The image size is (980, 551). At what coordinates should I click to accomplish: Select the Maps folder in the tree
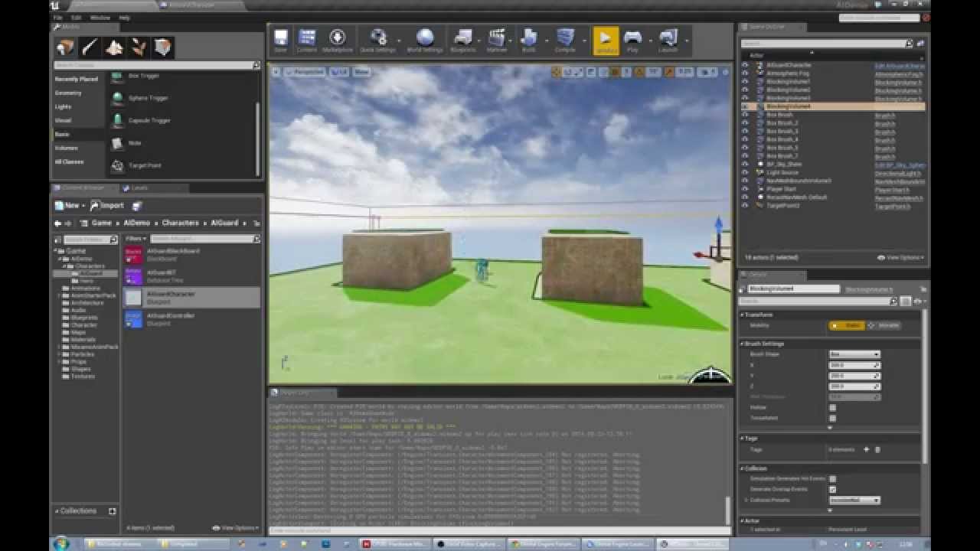[79, 332]
